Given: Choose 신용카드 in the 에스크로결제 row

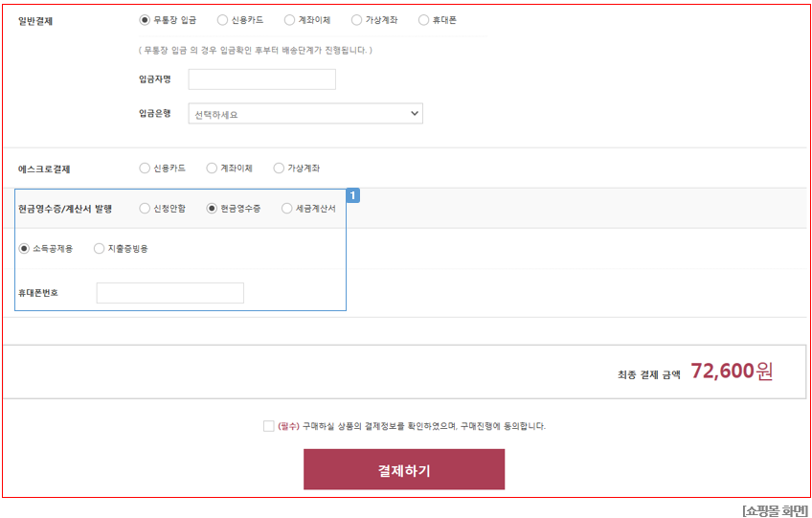Looking at the screenshot, I should (x=145, y=169).
